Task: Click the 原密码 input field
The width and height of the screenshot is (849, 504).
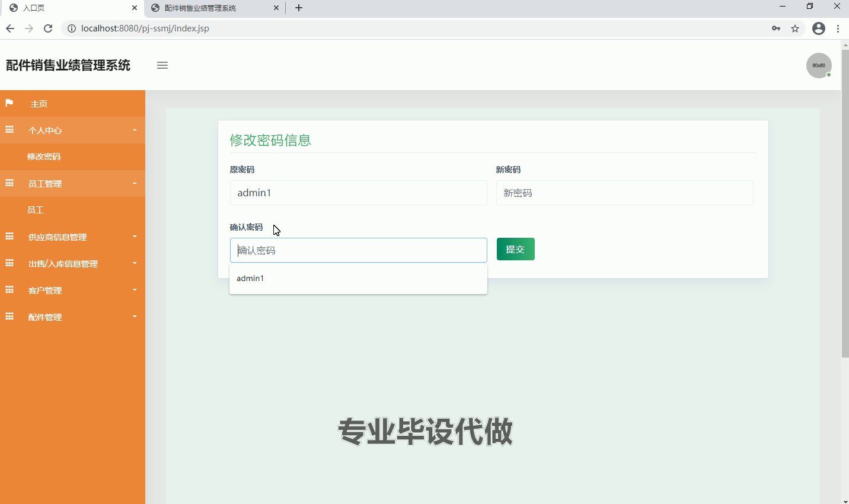Action: coord(359,193)
